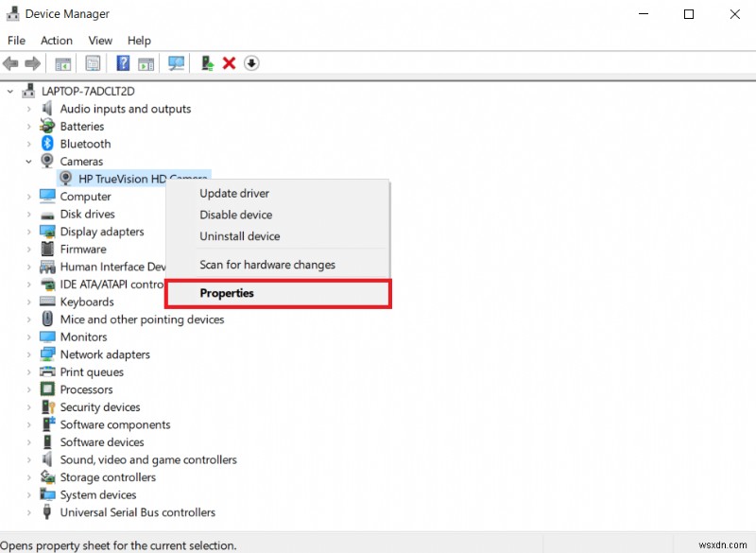The height and width of the screenshot is (553, 756).
Task: Open the Help menu
Action: [x=139, y=41]
